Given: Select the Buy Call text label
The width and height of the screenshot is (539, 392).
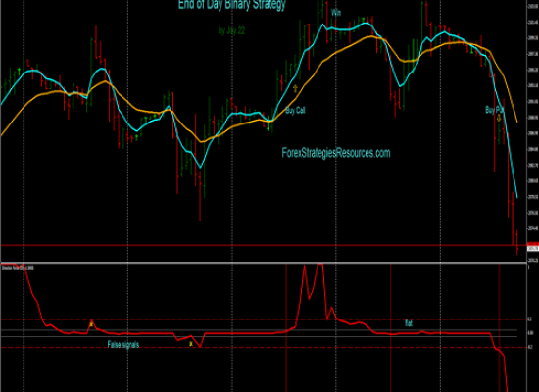Looking at the screenshot, I should 295,110.
